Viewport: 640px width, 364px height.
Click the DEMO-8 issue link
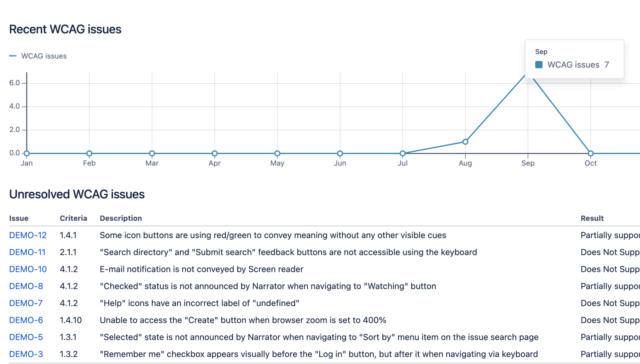(x=26, y=286)
